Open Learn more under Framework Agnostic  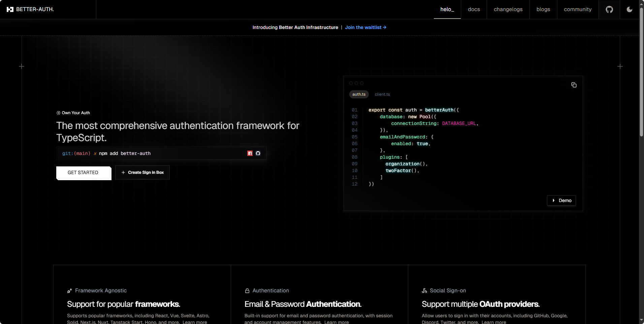point(195,322)
